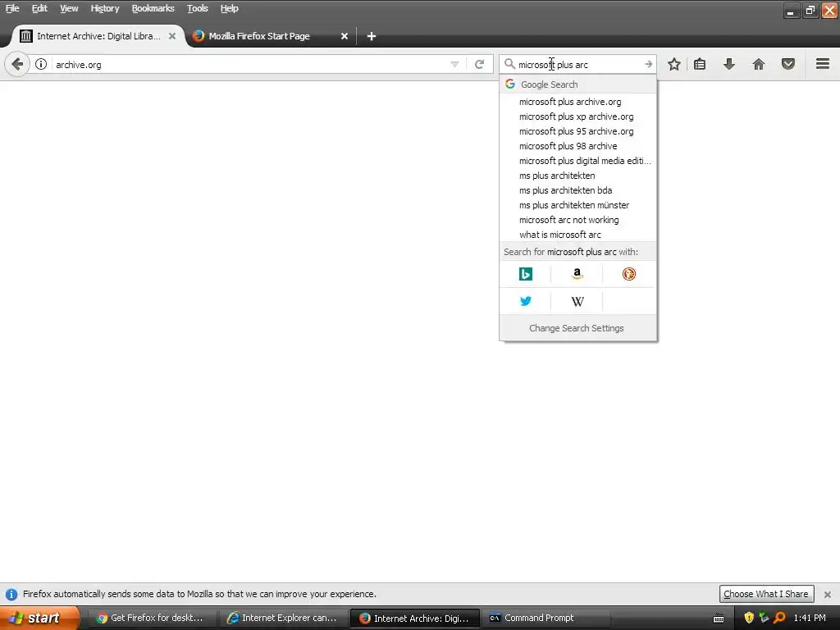Pick suggestion 'microsoft plus 98 archive'
This screenshot has width=840, height=630.
[577, 146]
